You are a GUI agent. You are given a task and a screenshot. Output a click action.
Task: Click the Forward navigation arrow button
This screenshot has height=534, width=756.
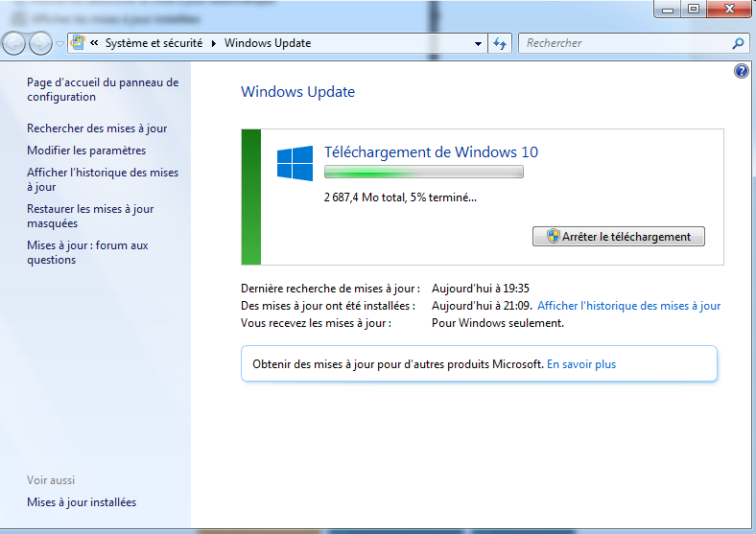click(x=40, y=44)
